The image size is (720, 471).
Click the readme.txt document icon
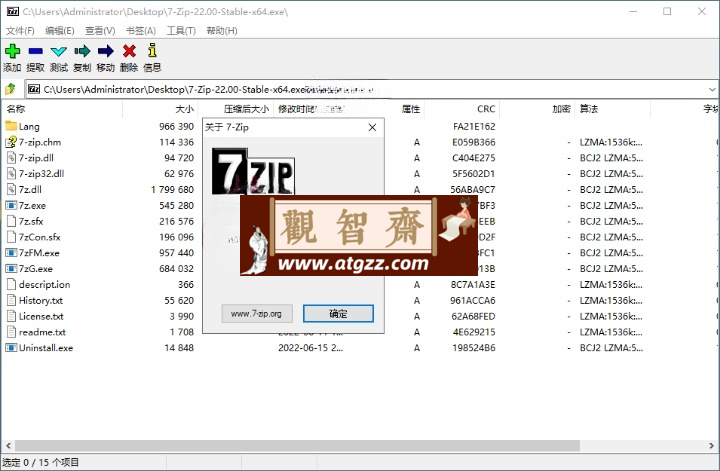pos(11,331)
